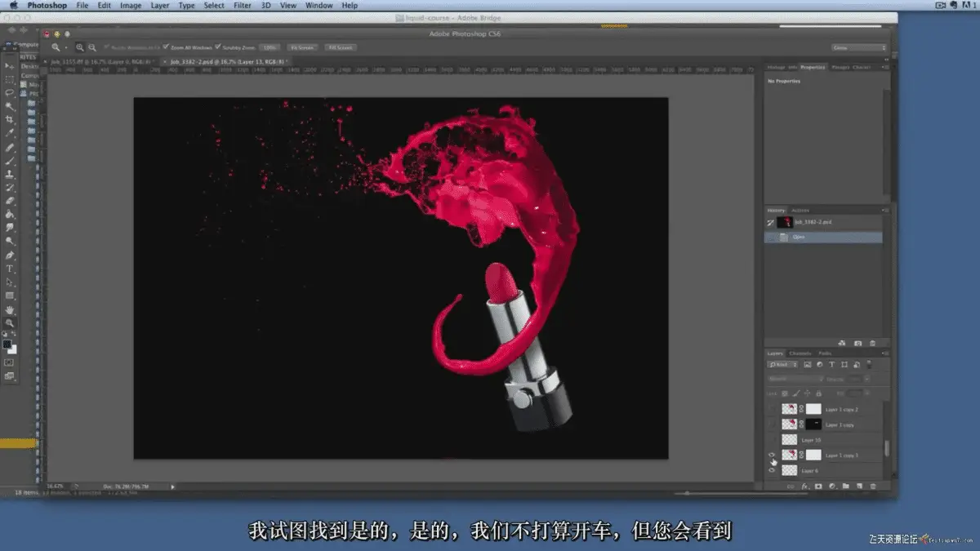
Task: Select the Lasso tool
Action: (10, 92)
